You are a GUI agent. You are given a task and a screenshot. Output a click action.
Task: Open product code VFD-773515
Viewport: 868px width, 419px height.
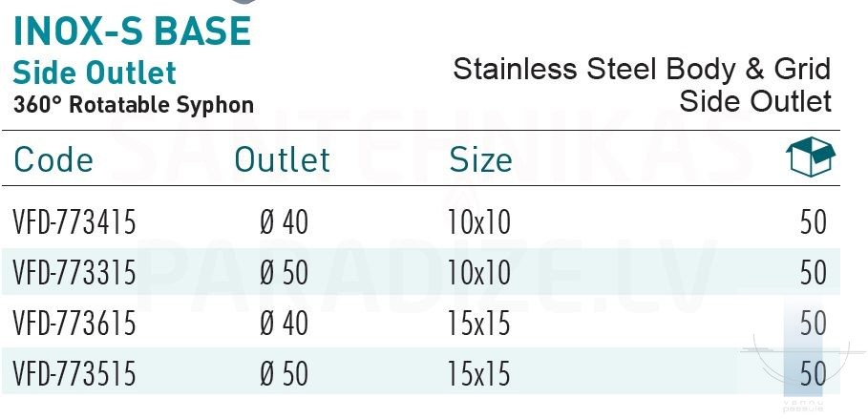point(75,373)
